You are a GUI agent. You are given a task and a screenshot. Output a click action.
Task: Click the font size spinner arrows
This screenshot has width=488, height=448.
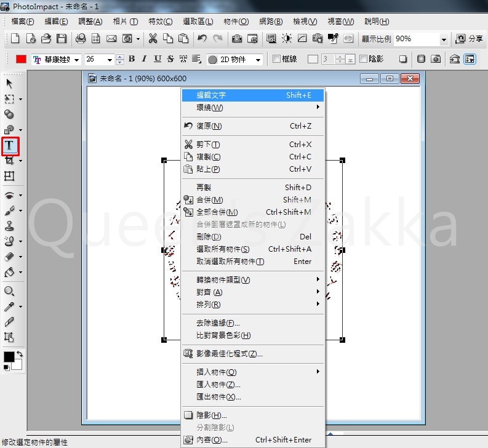pos(120,59)
